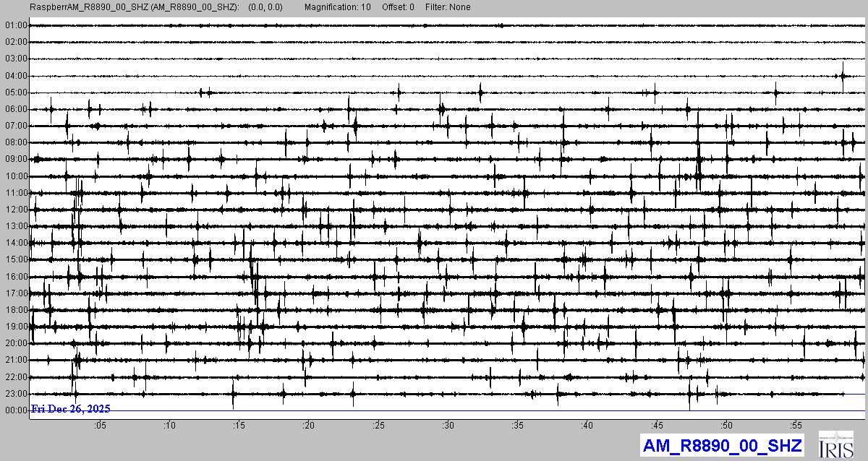The image size is (868, 461).
Task: Select the 23:00 hour trace label
Action: [15, 394]
